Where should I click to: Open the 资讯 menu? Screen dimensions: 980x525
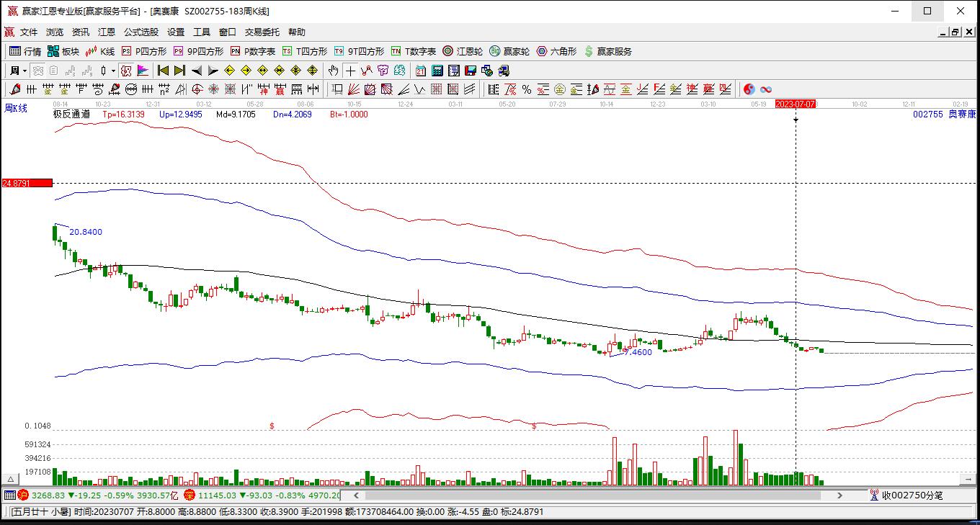(x=81, y=32)
